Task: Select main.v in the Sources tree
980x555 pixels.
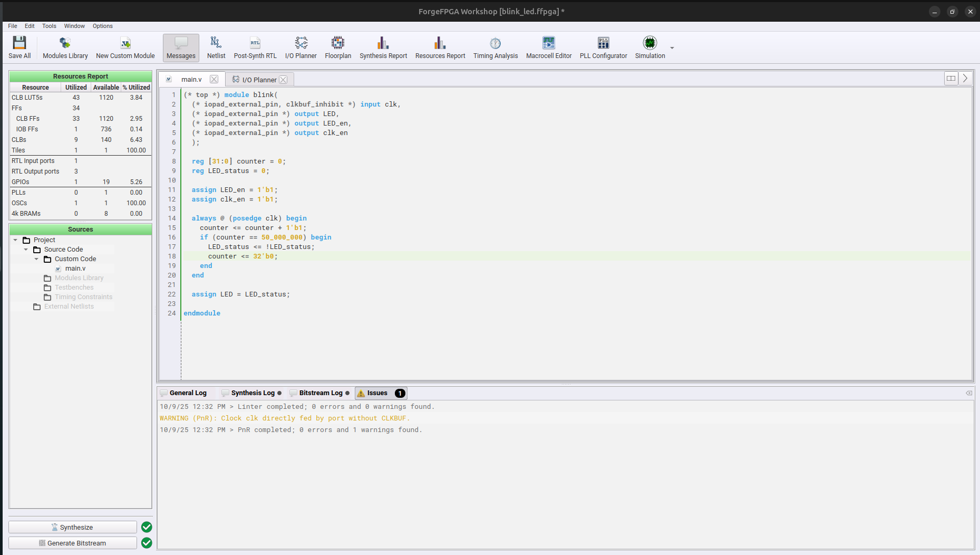Action: click(75, 269)
